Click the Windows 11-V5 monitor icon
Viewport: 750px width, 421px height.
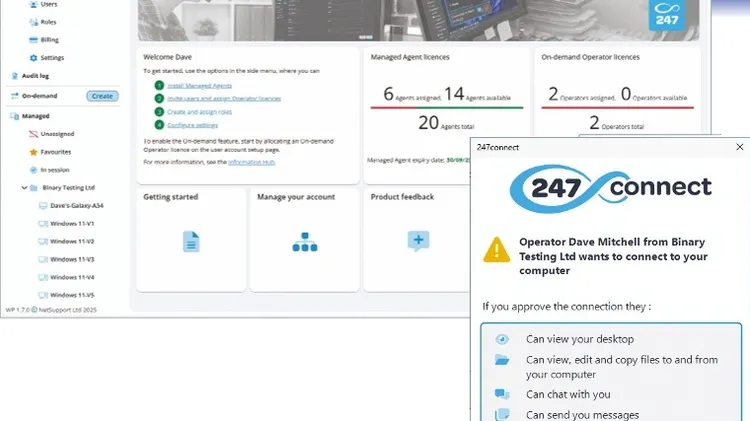coord(43,295)
